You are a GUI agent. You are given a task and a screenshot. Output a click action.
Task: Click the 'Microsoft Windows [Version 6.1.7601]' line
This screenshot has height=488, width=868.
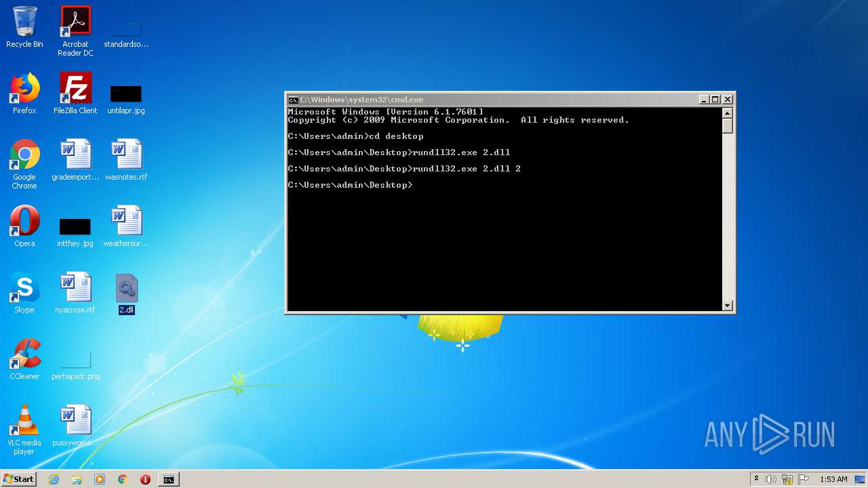385,112
